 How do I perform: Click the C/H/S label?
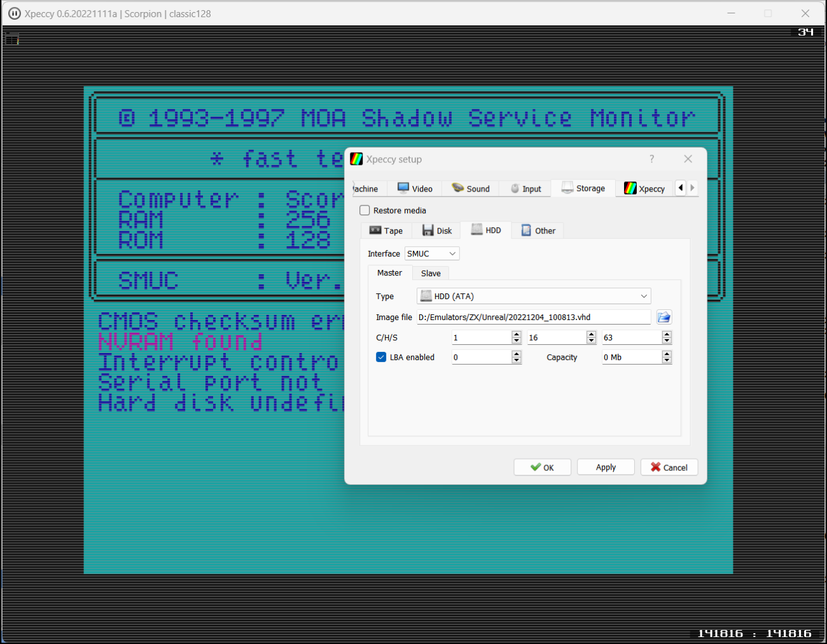(387, 337)
